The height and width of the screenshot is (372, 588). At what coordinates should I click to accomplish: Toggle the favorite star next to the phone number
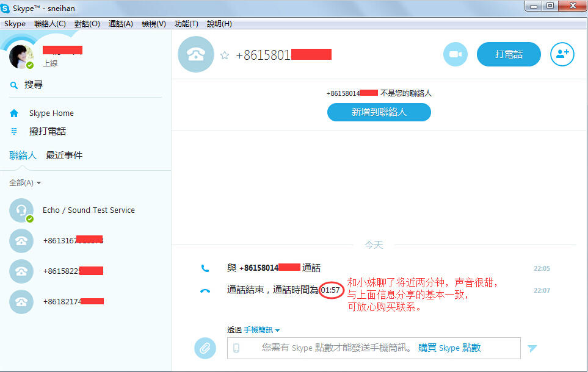point(225,55)
